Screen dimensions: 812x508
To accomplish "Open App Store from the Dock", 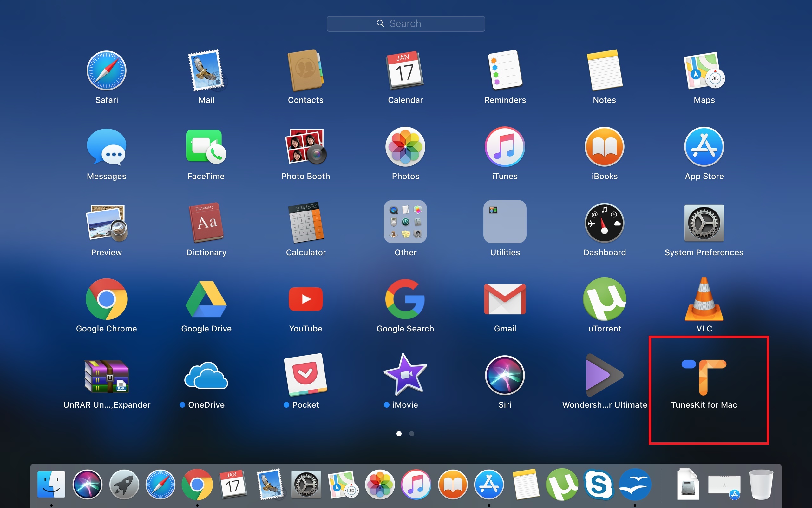I will tap(489, 485).
